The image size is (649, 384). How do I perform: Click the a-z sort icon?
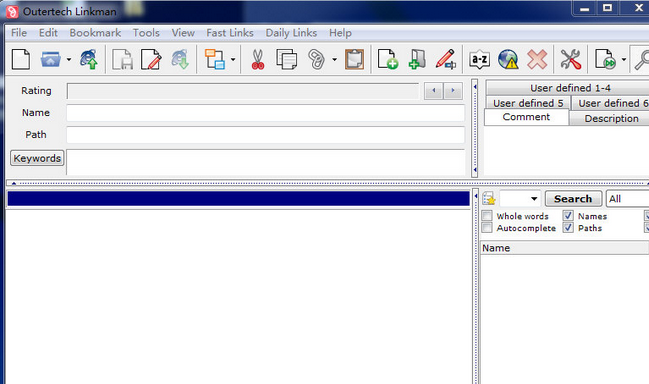(479, 60)
